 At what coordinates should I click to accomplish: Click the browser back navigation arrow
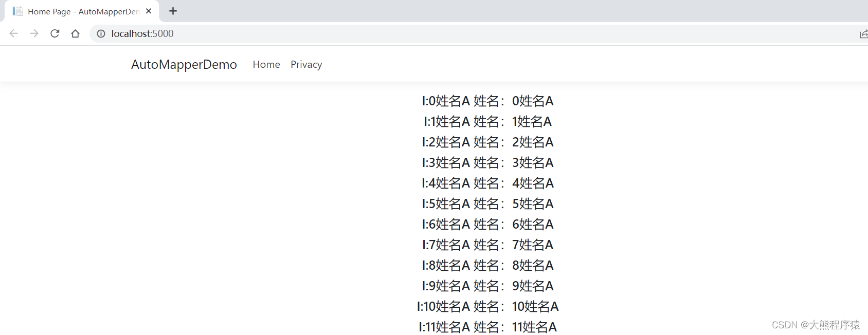[x=13, y=33]
